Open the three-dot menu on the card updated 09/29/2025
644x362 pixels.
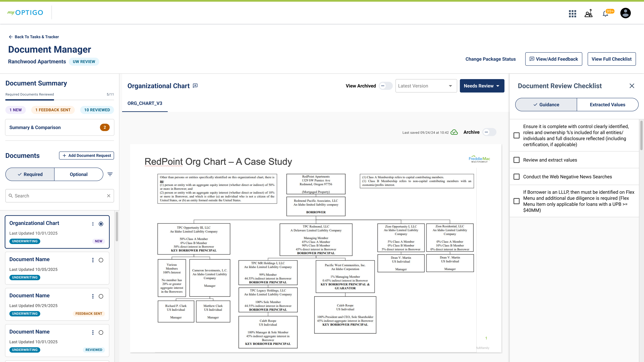pos(93,296)
